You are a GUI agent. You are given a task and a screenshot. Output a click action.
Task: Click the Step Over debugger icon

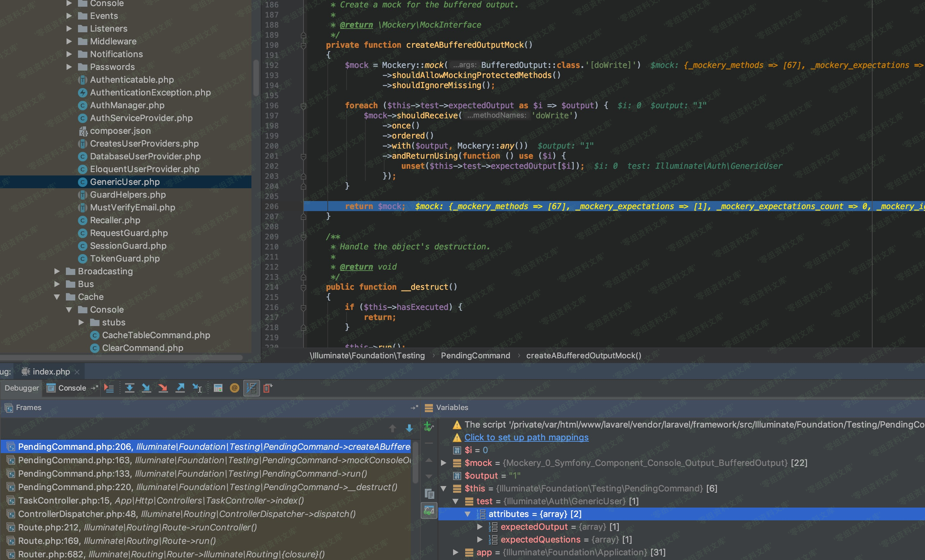click(x=129, y=388)
